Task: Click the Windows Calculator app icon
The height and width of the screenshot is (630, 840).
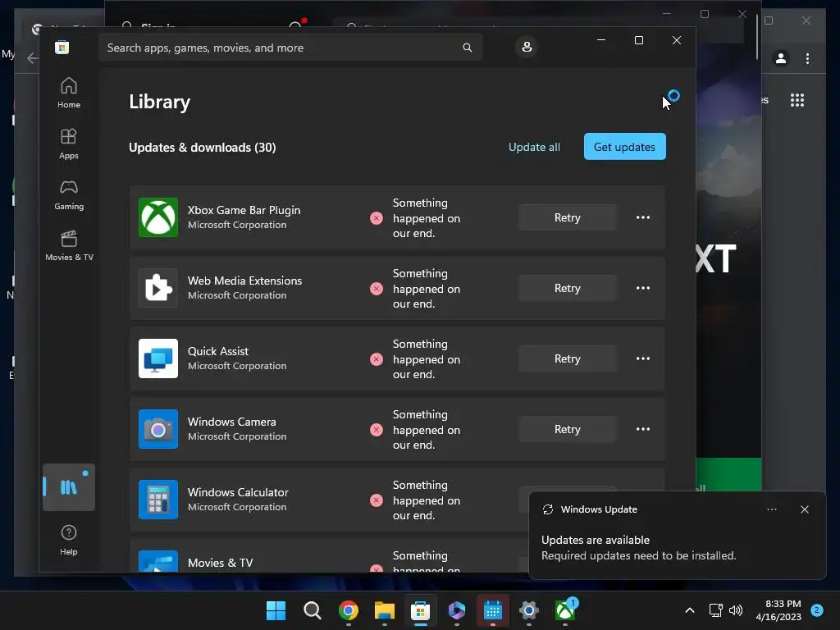Action: click(x=158, y=500)
